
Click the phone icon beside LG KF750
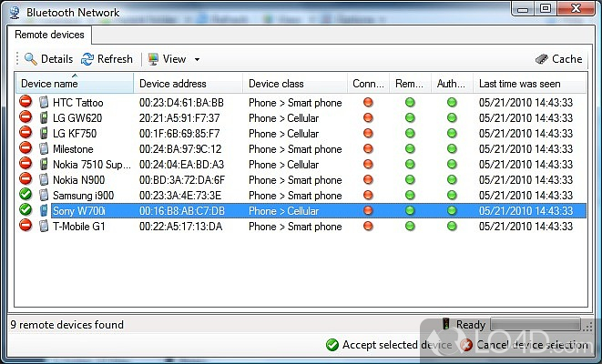(x=44, y=134)
